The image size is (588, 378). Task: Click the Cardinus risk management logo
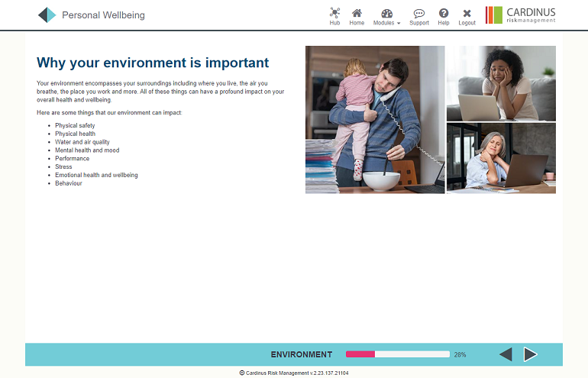pos(521,15)
